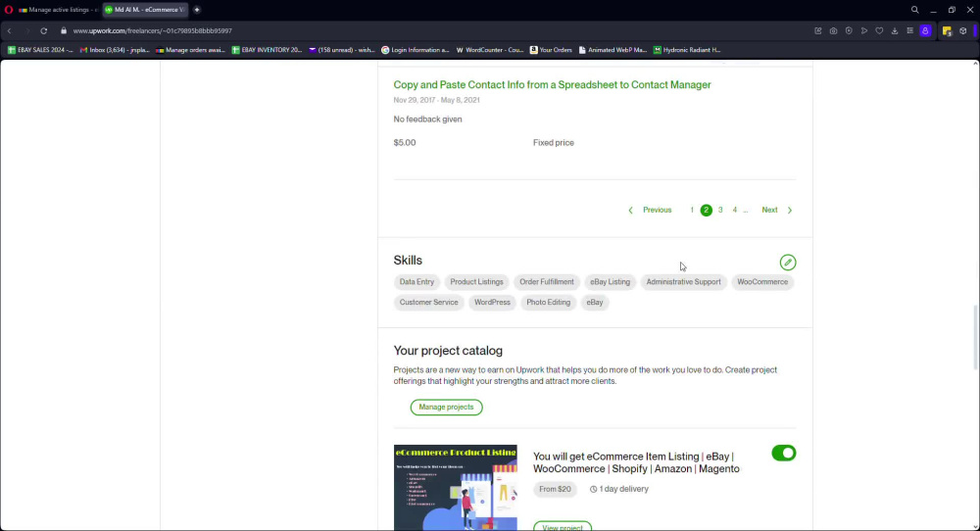Viewport: 980px width, 531px height.
Task: Open the downloads icon
Action: [895, 30]
